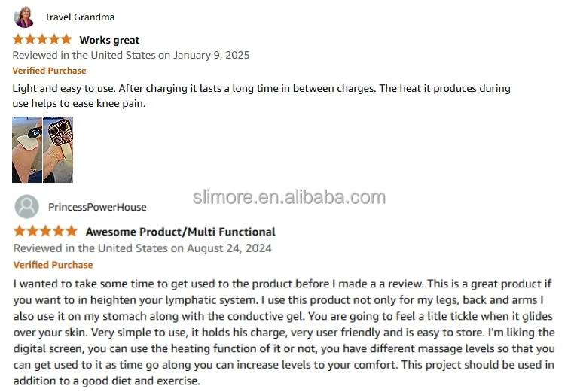
Task: Click the five-star rating on Works great review
Action: pos(42,39)
